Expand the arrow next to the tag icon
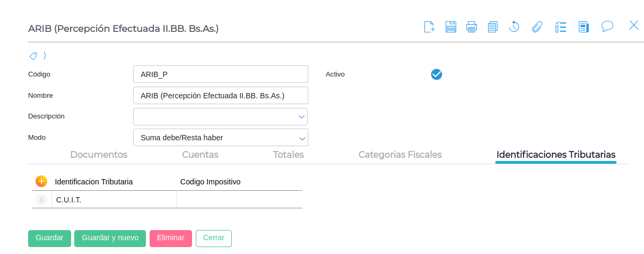 tap(45, 55)
